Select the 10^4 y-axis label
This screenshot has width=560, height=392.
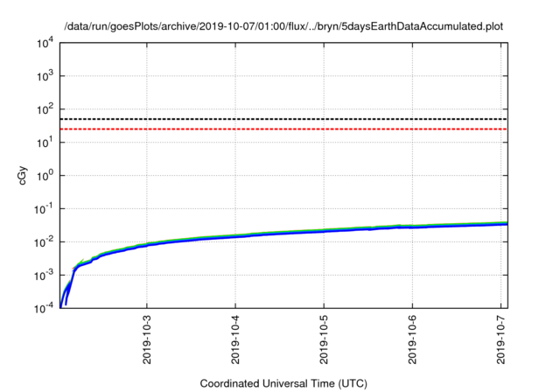click(45, 43)
